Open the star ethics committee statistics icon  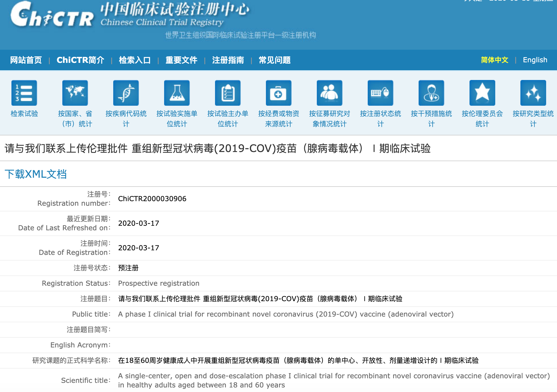pos(482,93)
